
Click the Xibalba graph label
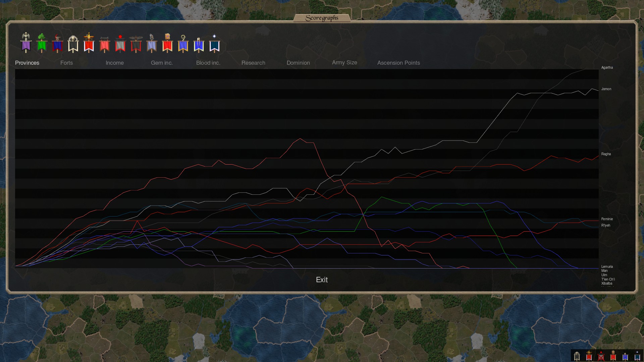click(x=606, y=283)
